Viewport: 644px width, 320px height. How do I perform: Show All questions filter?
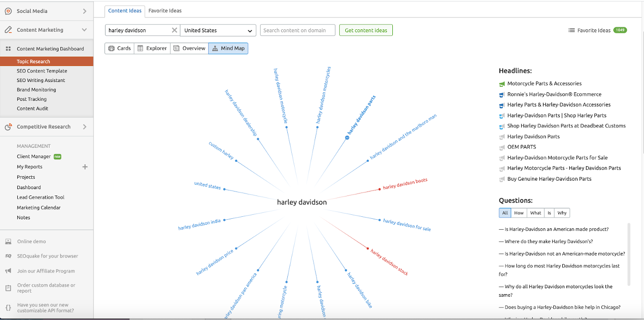[x=505, y=213]
